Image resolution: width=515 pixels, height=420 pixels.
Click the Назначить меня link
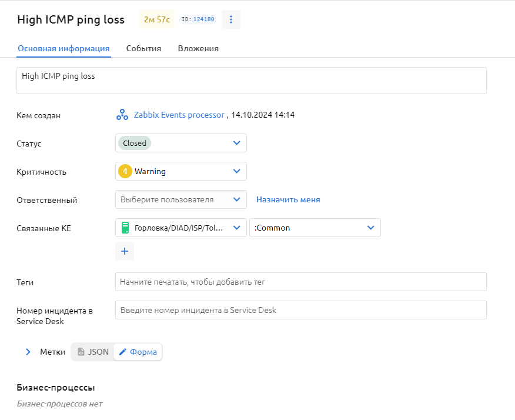[288, 199]
